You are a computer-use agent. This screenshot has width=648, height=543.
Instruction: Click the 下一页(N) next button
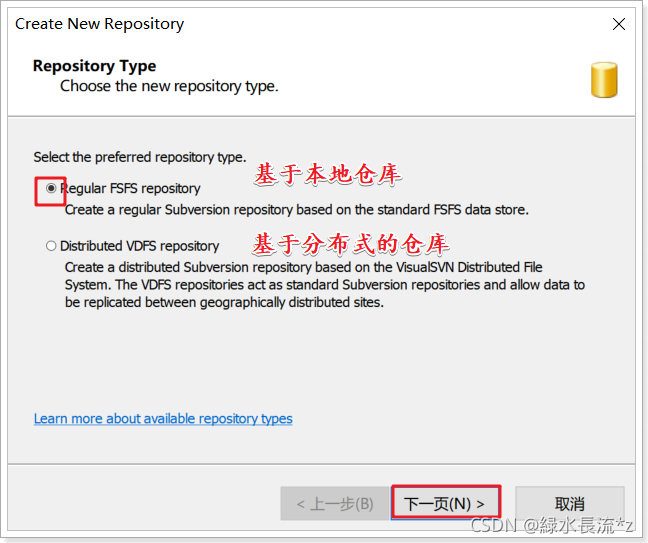446,503
